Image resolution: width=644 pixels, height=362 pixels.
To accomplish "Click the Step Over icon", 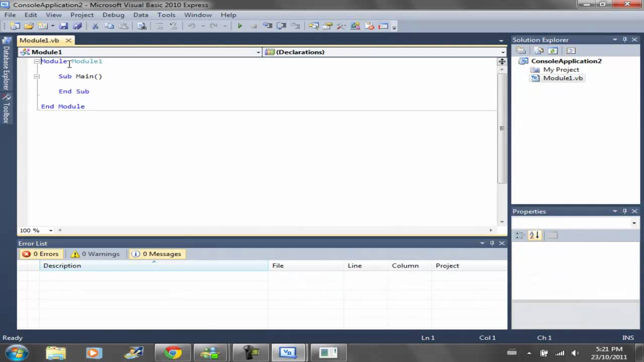I will pos(281,26).
